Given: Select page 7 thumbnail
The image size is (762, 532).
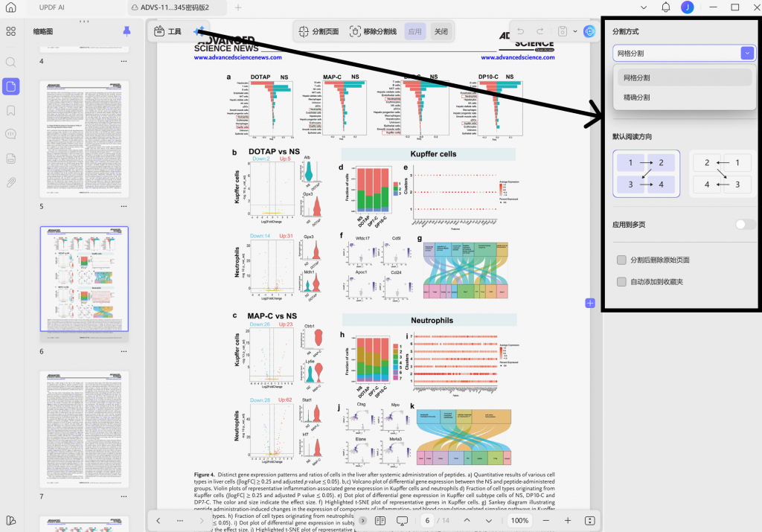Looking at the screenshot, I should (x=84, y=429).
